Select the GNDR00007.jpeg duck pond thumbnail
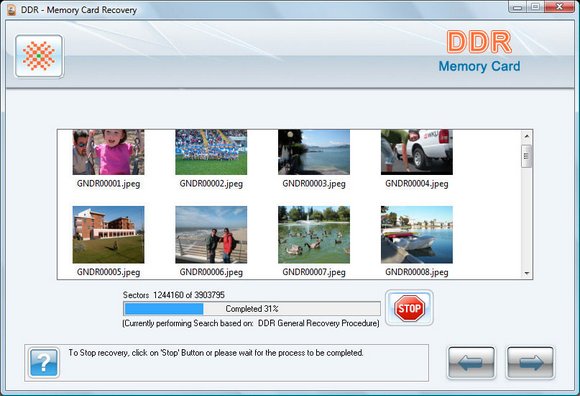The image size is (580, 396). [x=314, y=235]
